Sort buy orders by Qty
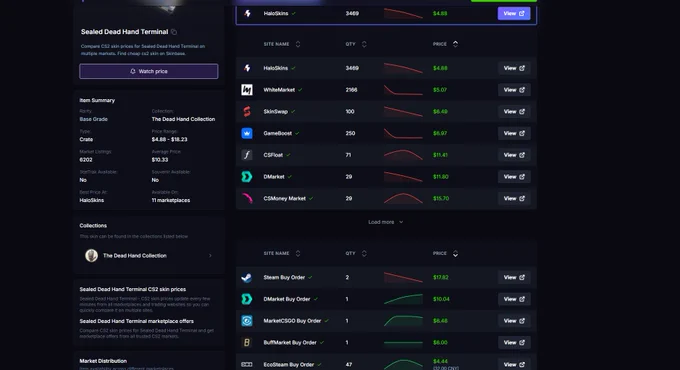Screen dimensions: 680x370 [356, 253]
